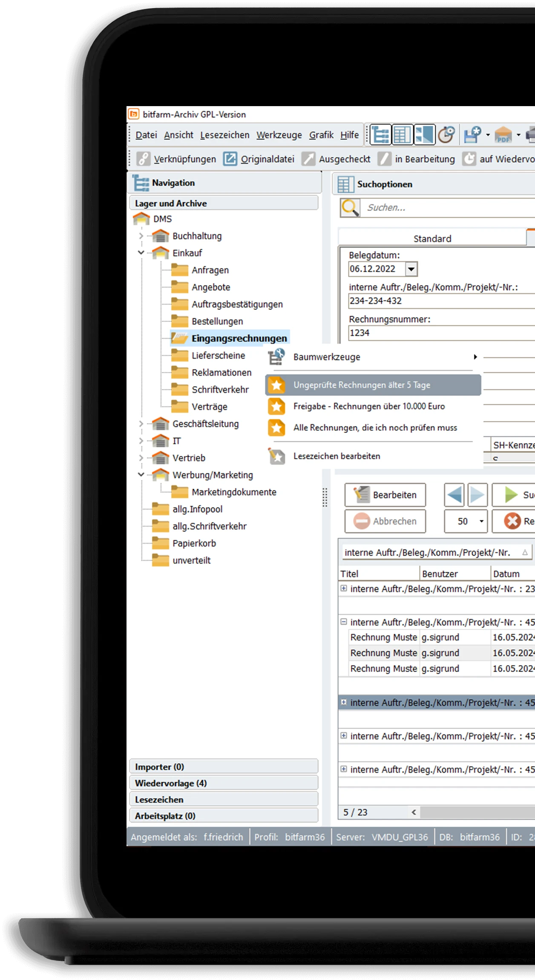535x980 pixels.
Task: Click the Originaldatei icon
Action: (x=230, y=159)
